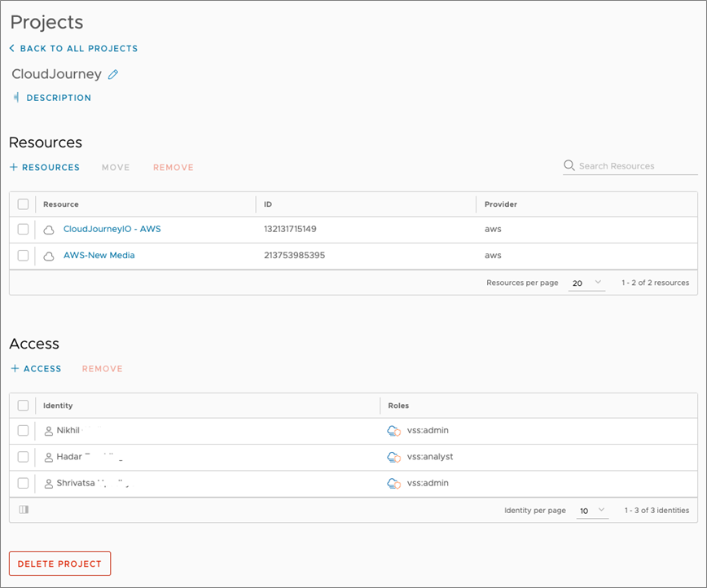Click the cloud icon beside vss:analyst role
This screenshot has width=707, height=588.
point(395,457)
